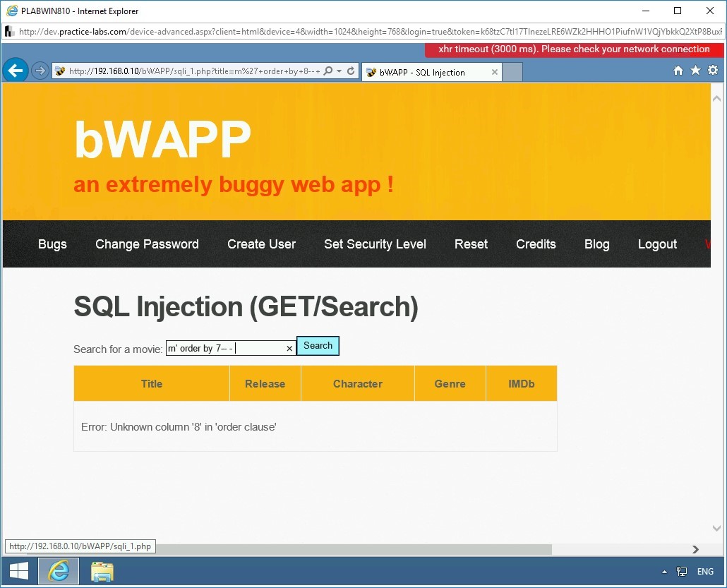The height and width of the screenshot is (588, 727).
Task: Open File Explorer from the taskbar
Action: 102,571
